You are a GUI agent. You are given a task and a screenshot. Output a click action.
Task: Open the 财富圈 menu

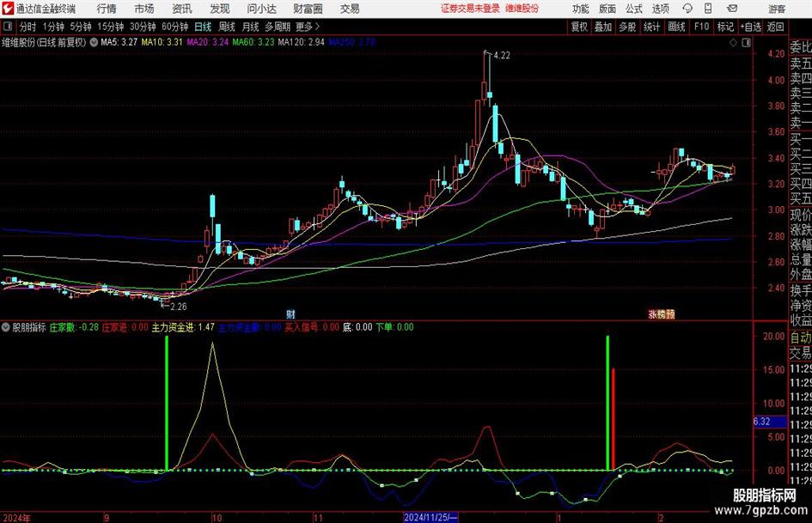308,9
